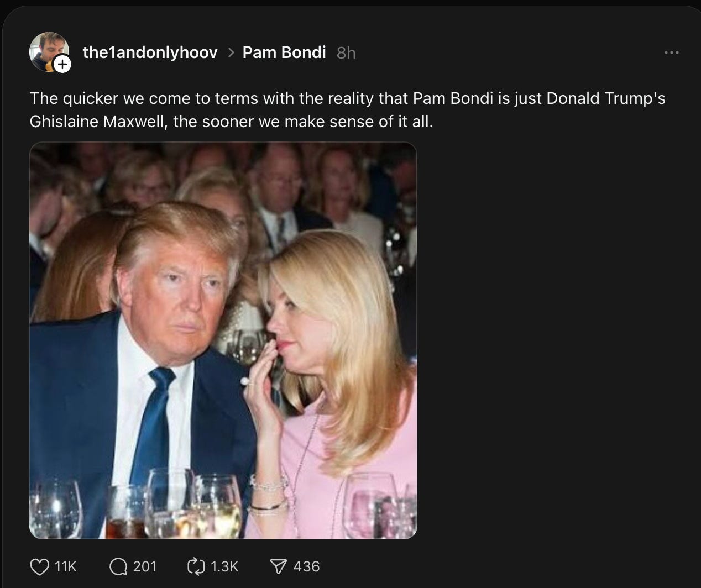
Task: Click the 201 reply count
Action: (x=144, y=566)
